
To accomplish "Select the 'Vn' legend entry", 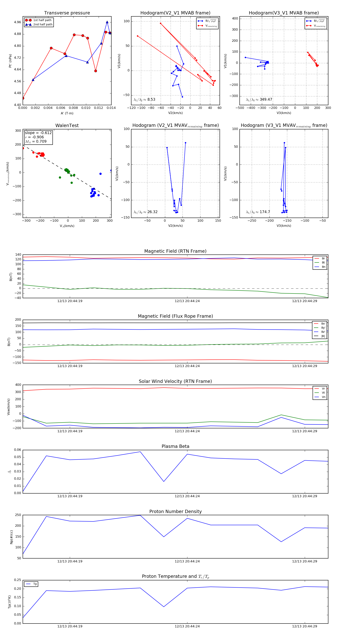I will click(320, 397).
